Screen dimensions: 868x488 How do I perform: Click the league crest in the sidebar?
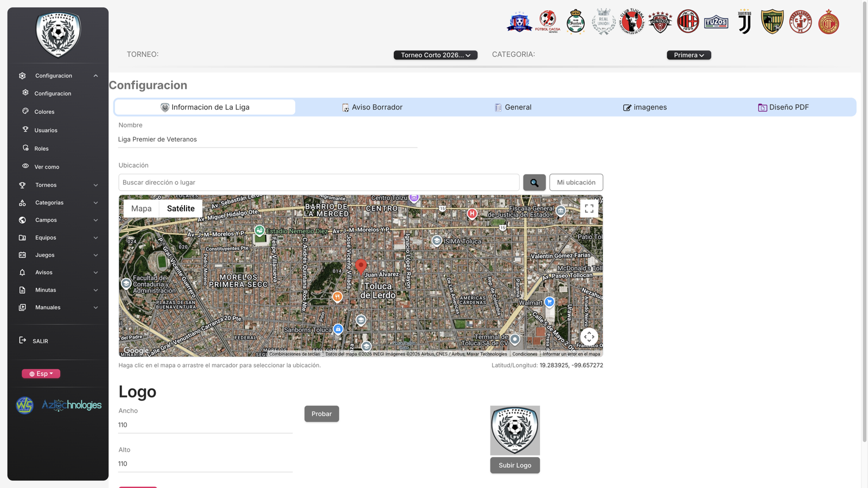pyautogui.click(x=58, y=35)
